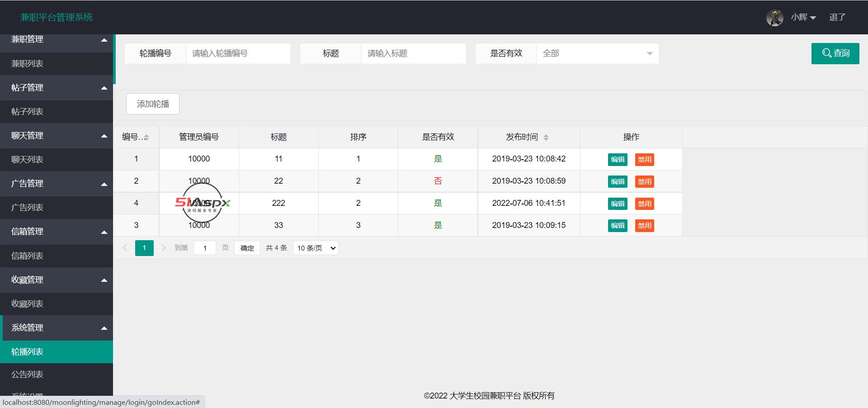Click the 排序 column header
Screen dimensions: 868x408
pyautogui.click(x=358, y=137)
